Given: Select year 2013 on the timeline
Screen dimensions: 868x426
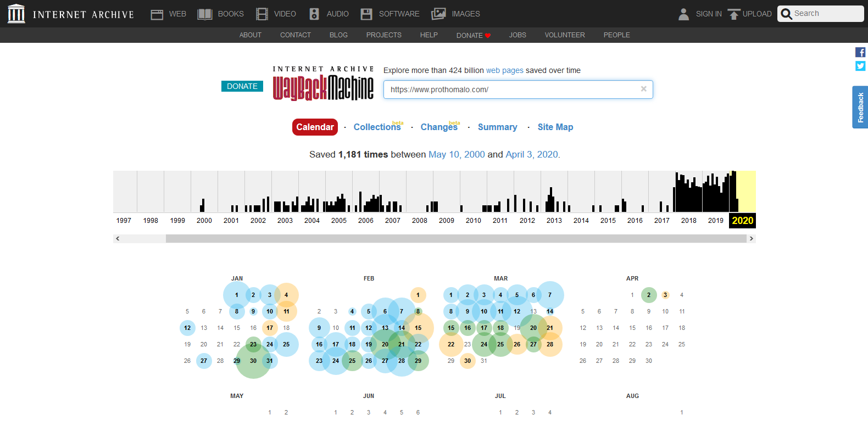Looking at the screenshot, I should point(554,221).
